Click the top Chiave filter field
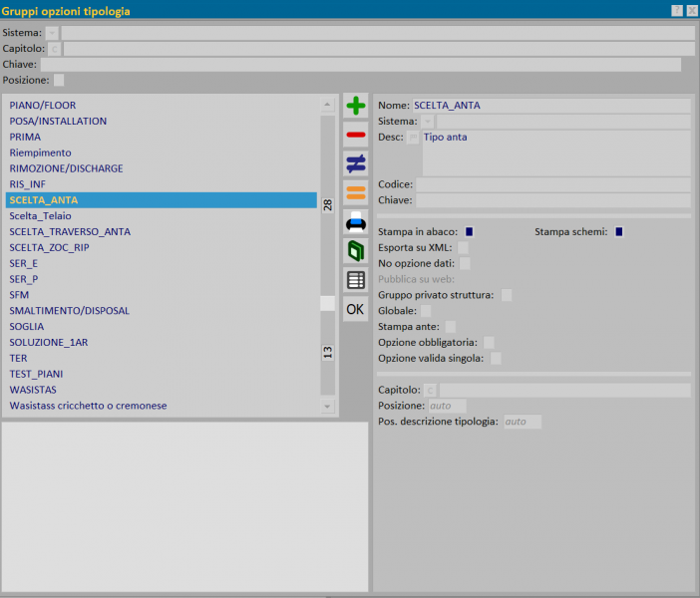This screenshot has height=598, width=700. click(361, 64)
